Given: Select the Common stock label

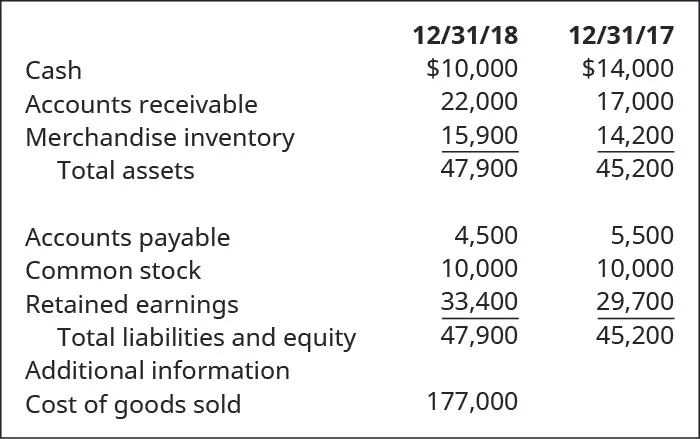Looking at the screenshot, I should click(x=113, y=270).
